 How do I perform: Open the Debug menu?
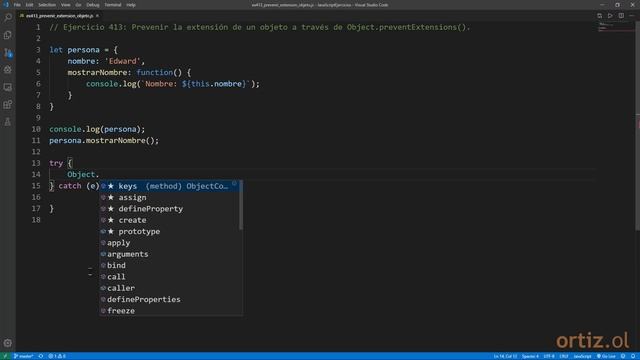point(93,5)
